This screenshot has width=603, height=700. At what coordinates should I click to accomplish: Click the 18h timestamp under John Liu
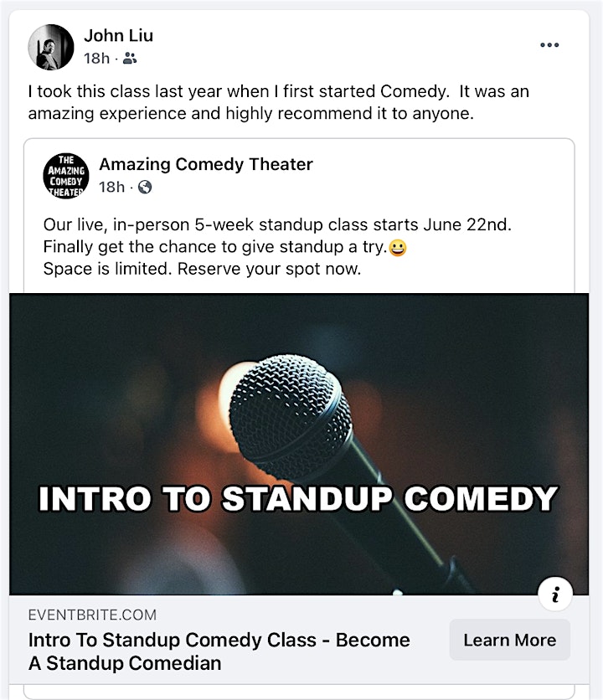96,58
